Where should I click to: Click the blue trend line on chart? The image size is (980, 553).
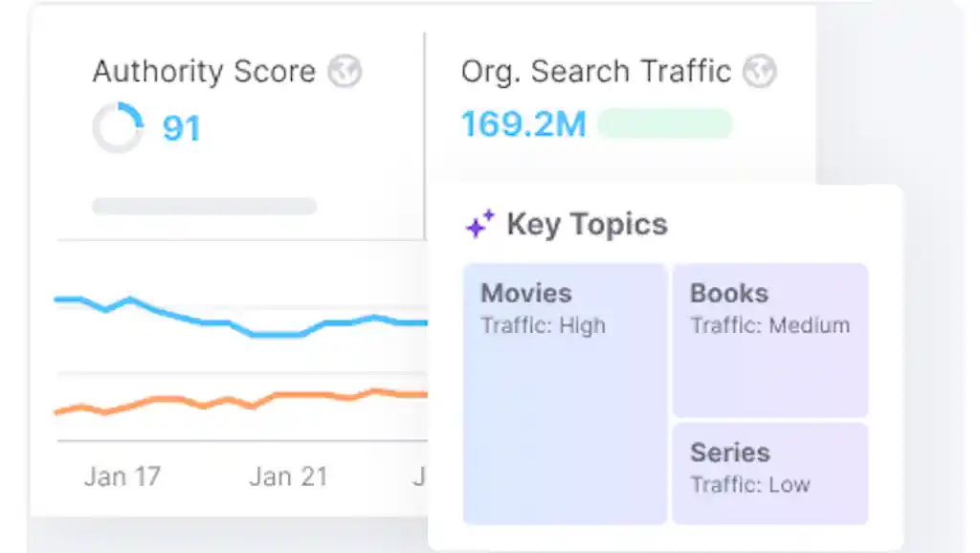click(x=241, y=318)
